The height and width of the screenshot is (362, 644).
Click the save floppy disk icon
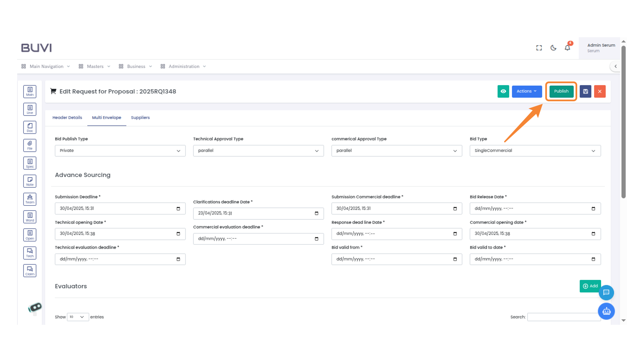(585, 92)
